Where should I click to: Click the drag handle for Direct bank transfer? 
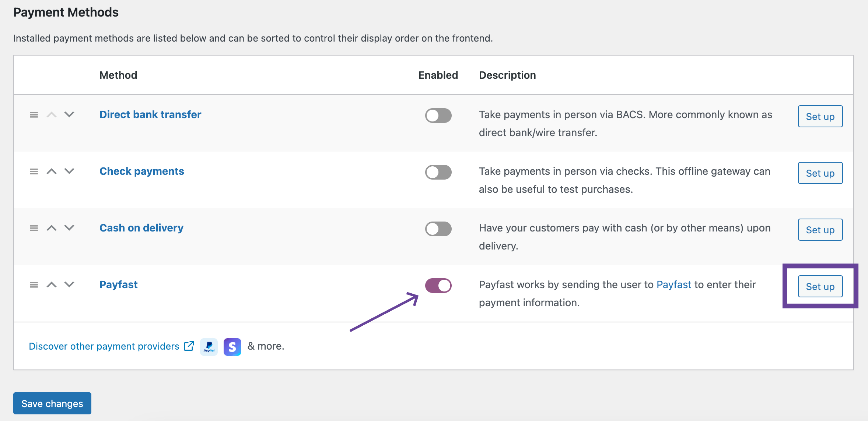[x=34, y=114]
